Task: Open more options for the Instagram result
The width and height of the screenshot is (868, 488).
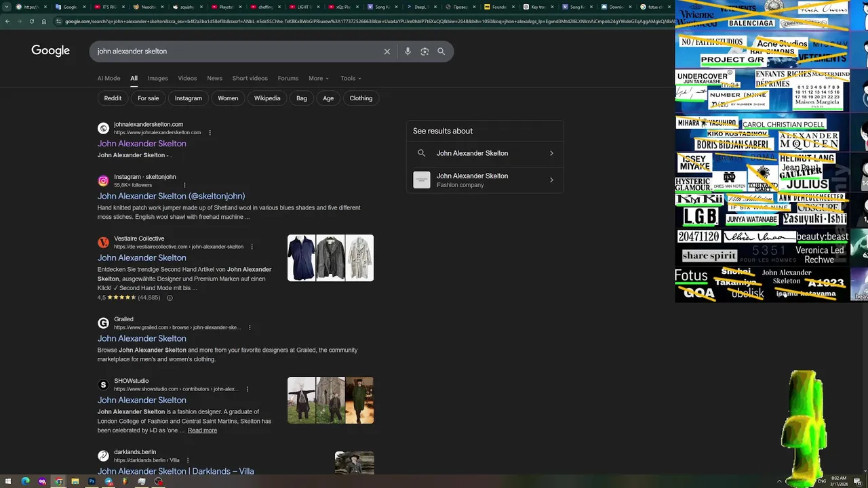Action: coord(184,185)
